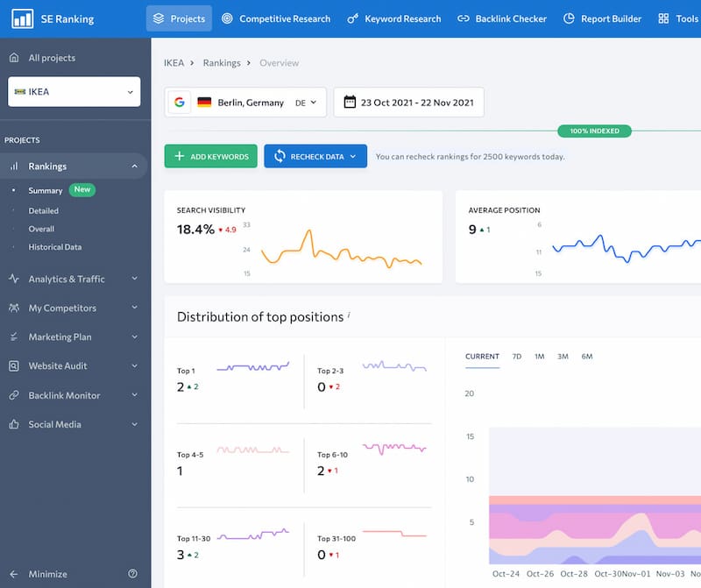Select the 3M chart period tab
Viewport: 701px width, 588px height.
(563, 357)
